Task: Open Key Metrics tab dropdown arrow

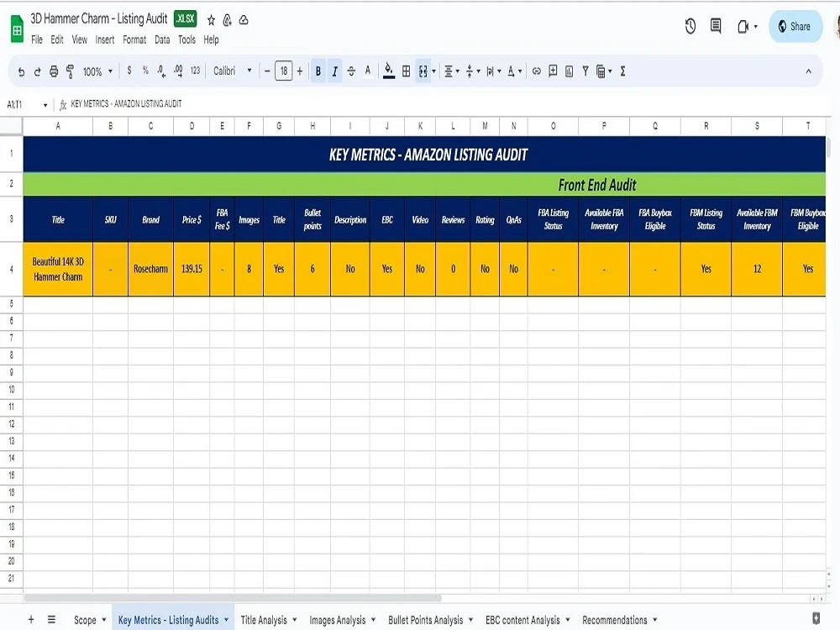Action: click(x=227, y=620)
